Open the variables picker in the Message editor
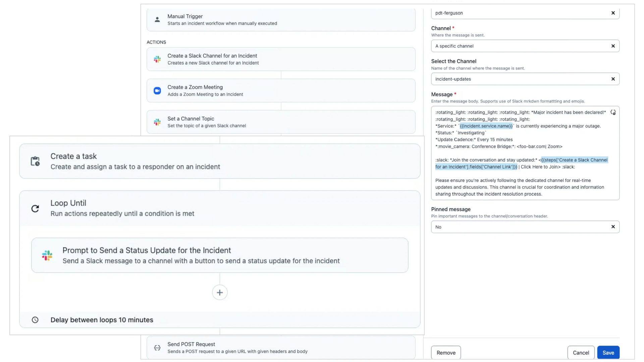 613,112
